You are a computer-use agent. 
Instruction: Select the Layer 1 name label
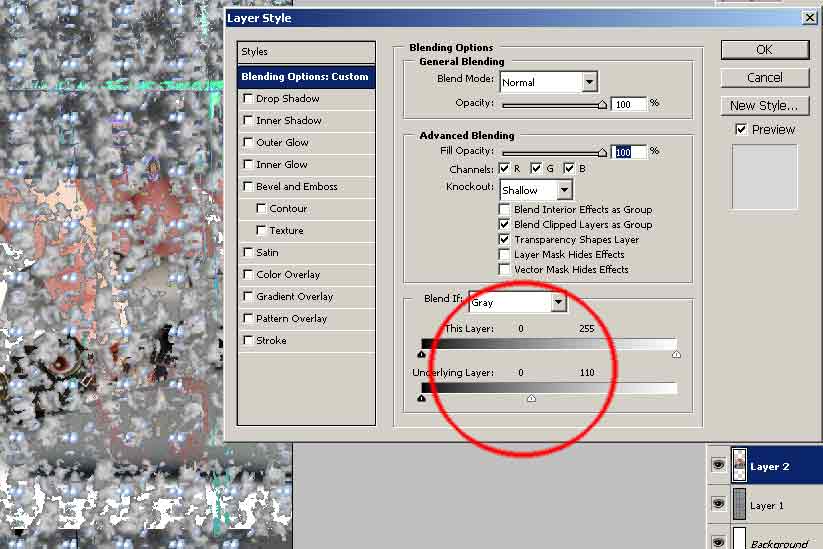(767, 505)
